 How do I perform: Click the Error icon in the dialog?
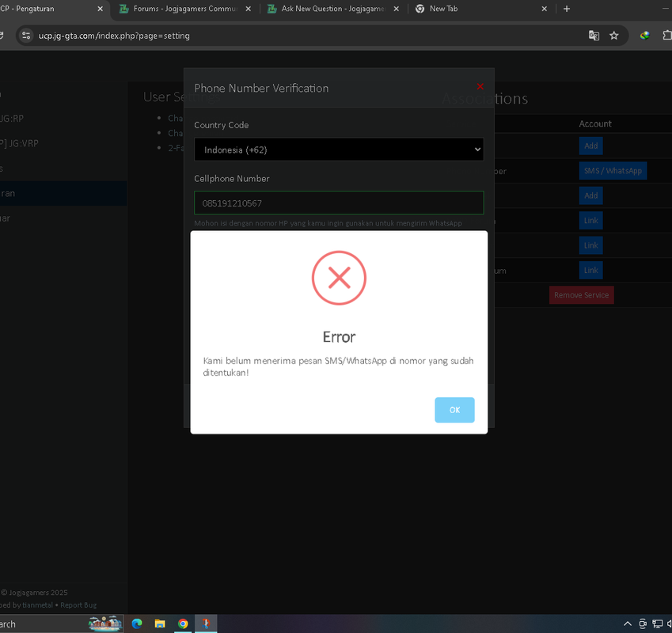pyautogui.click(x=339, y=278)
